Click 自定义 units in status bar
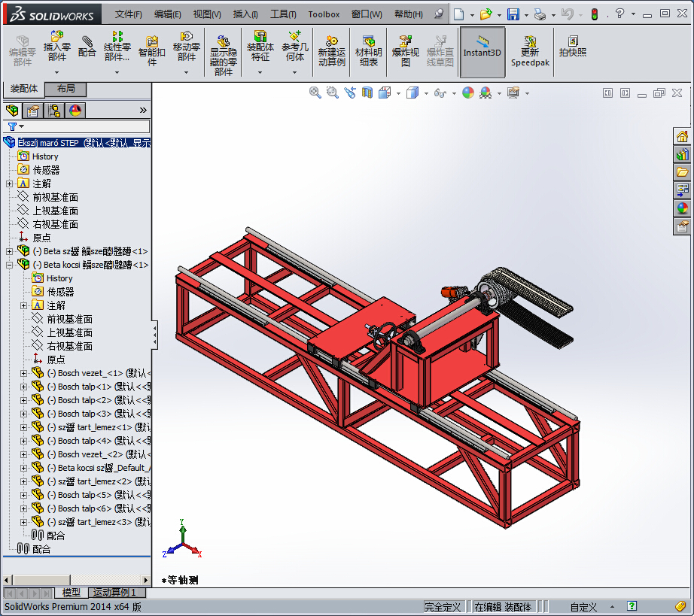The width and height of the screenshot is (694, 616). [583, 607]
